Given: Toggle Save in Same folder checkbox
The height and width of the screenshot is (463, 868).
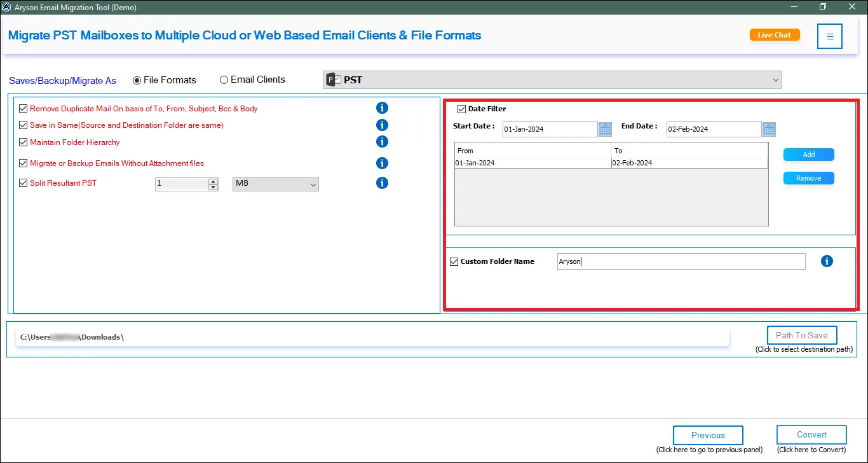Looking at the screenshot, I should (24, 125).
